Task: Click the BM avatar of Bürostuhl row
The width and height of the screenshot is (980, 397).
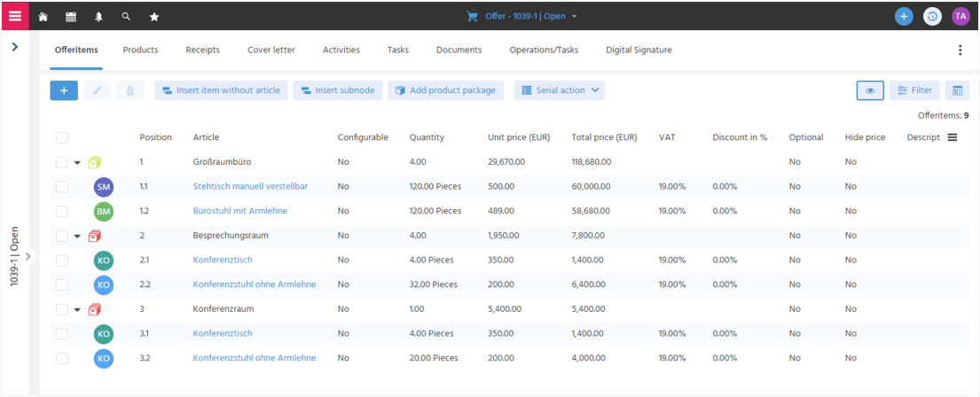Action: point(104,212)
